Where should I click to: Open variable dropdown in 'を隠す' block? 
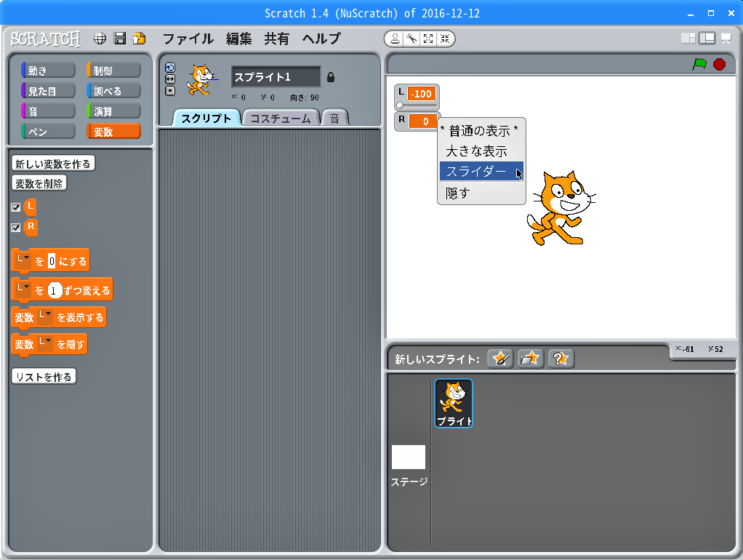[x=45, y=344]
